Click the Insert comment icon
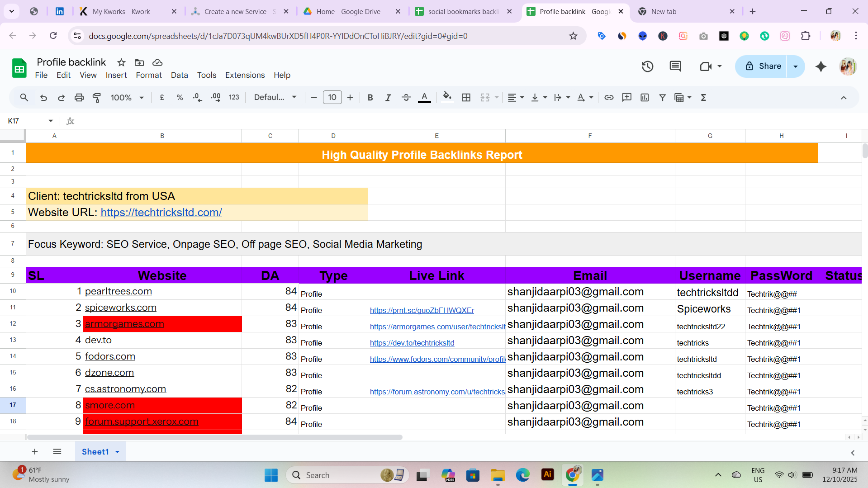This screenshot has width=868, height=488. tap(675, 66)
